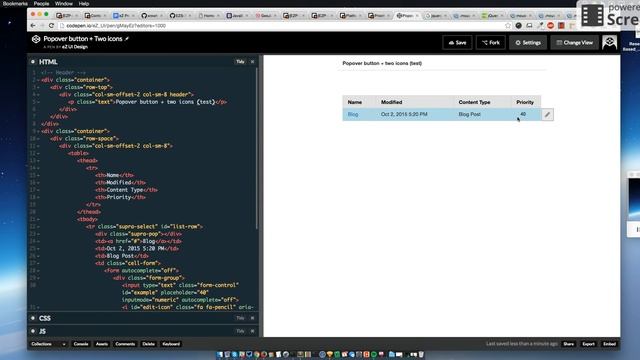Click the Priority column header
The width and height of the screenshot is (640, 360).
525,102
